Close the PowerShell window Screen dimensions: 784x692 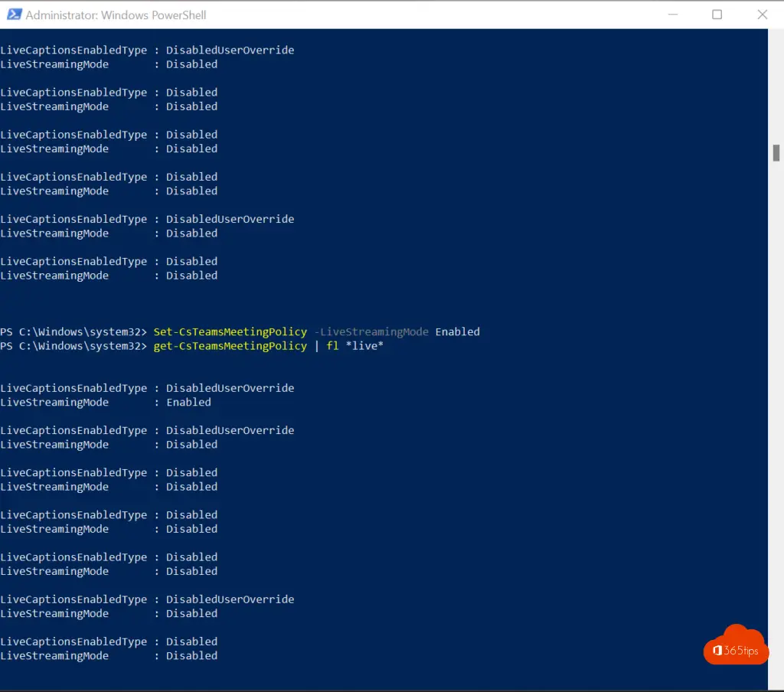coord(762,15)
